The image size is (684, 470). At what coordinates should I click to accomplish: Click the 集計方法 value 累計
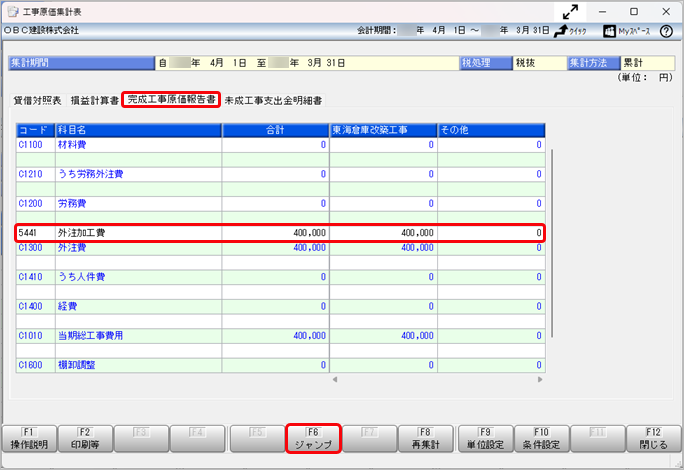647,63
